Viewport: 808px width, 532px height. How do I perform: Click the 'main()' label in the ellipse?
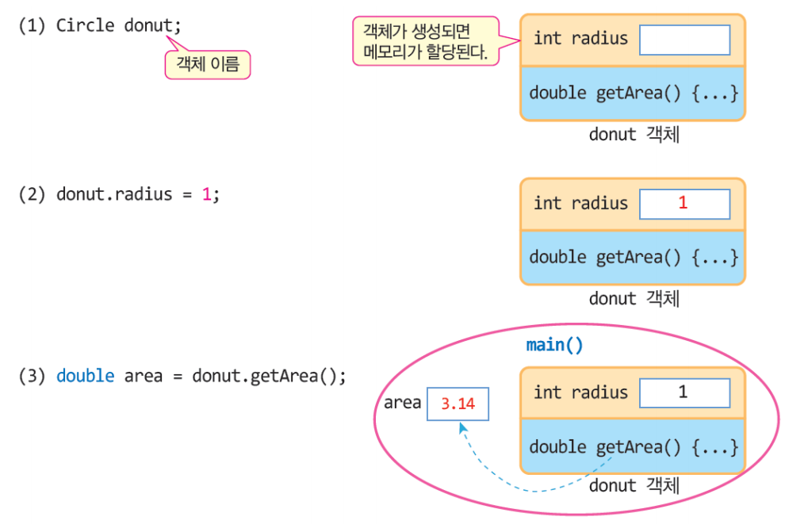[554, 345]
